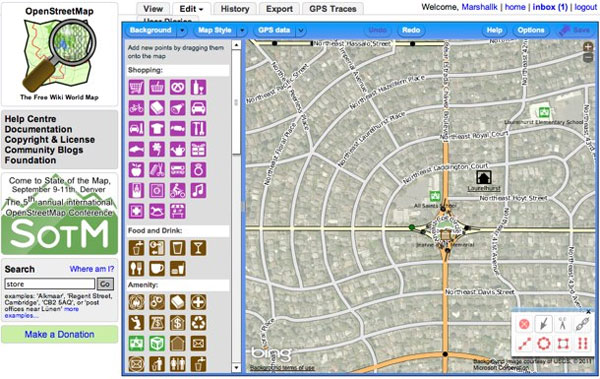Pick the coffee cup cafe icon
The image size is (600, 379).
157,269
